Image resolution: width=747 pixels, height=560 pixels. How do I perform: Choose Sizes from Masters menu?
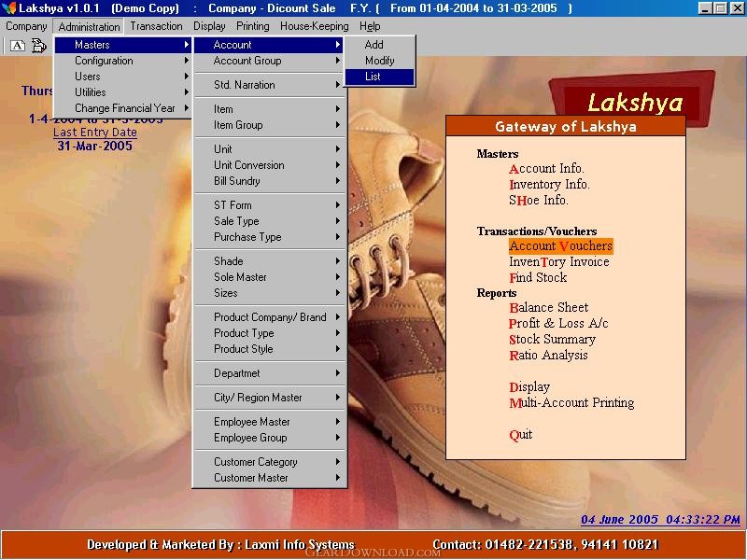[x=269, y=293]
